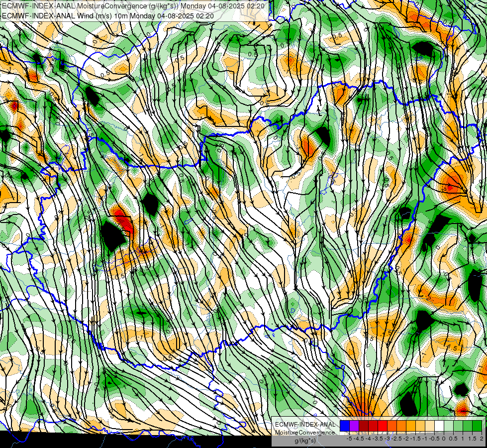The width and height of the screenshot is (487, 448).
Task: Click the blue swatch in the legend
Action: (x=345, y=426)
